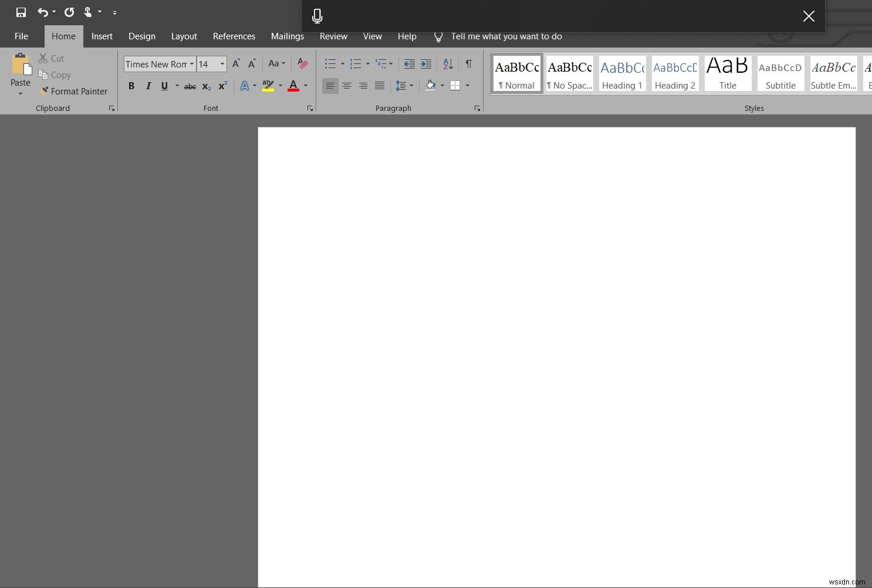Image resolution: width=872 pixels, height=588 pixels.
Task: Select the Format Painter tool
Action: point(74,91)
